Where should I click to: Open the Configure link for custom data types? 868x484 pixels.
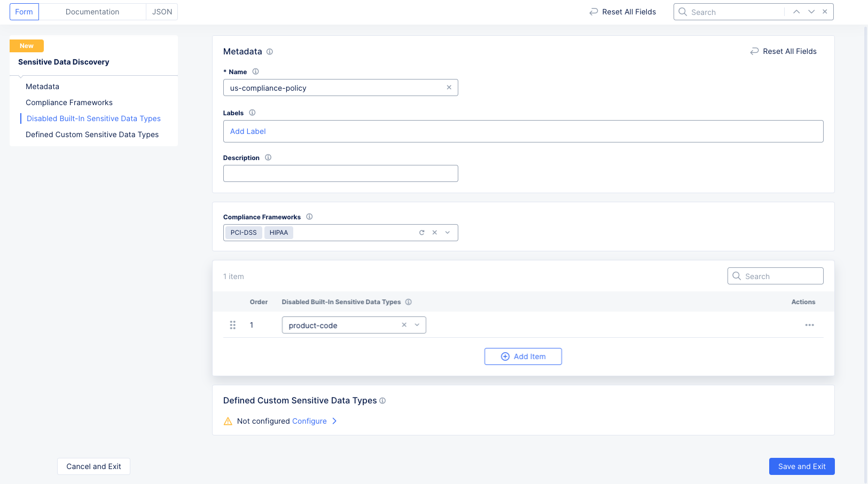310,421
